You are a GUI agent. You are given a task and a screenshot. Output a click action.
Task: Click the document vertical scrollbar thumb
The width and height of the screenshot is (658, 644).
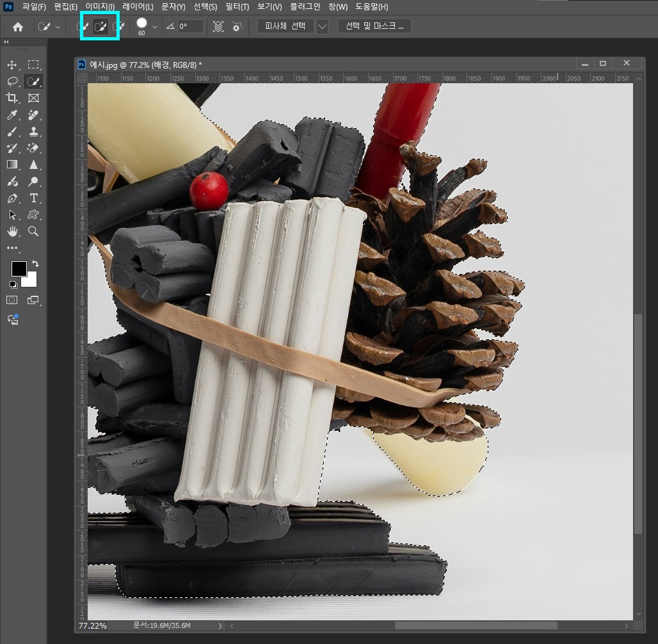pyautogui.click(x=638, y=424)
